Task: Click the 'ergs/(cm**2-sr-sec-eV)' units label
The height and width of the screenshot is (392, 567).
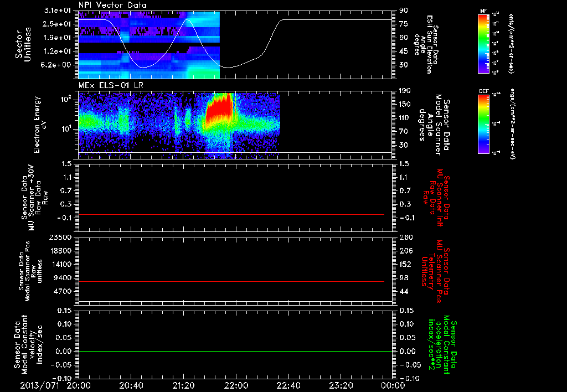Action: pyautogui.click(x=512, y=123)
